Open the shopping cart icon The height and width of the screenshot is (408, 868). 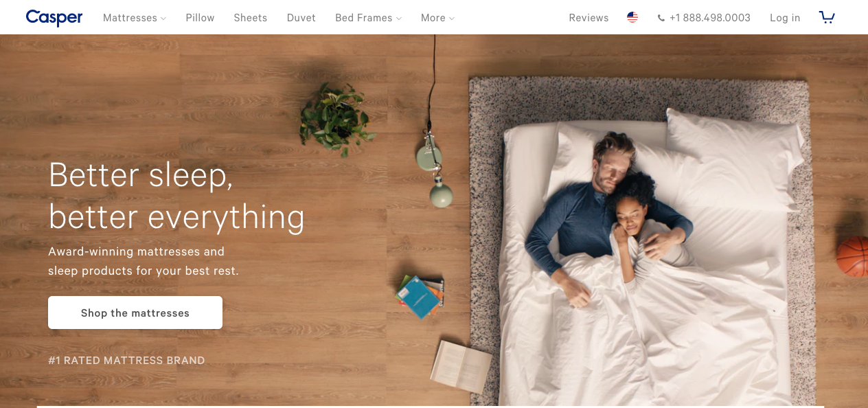827,17
